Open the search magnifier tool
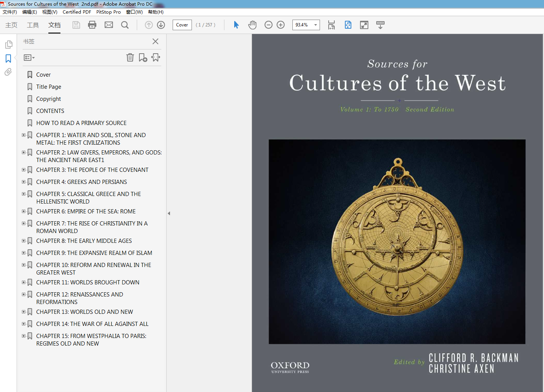The width and height of the screenshot is (544, 392). click(x=125, y=25)
